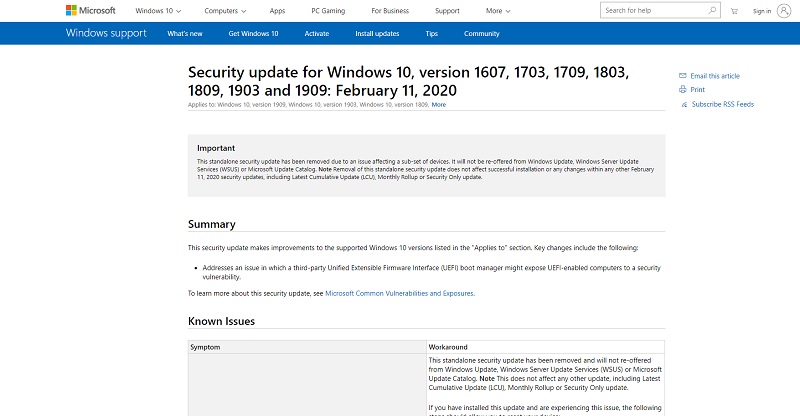Show more 'Applies to' versions

point(439,104)
